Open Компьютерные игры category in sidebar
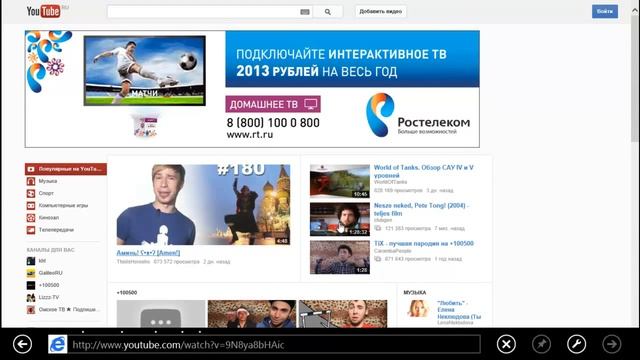 tap(63, 205)
